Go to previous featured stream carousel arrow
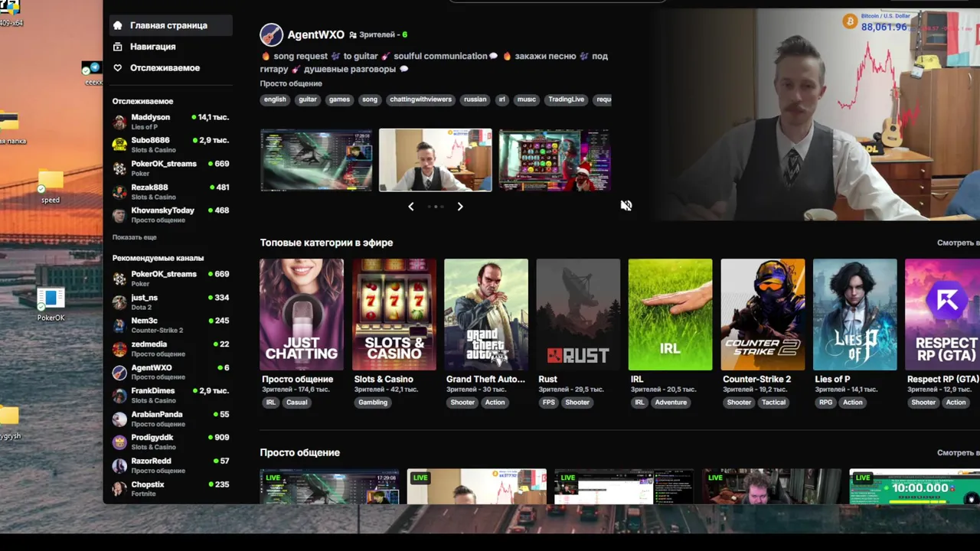The image size is (980, 551). tap(411, 207)
